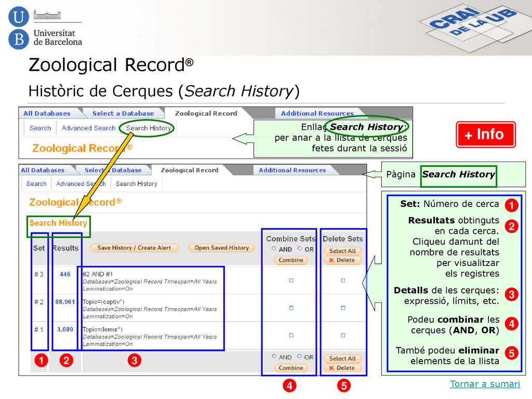This screenshot has width=532, height=399.
Task: Click Select All under the Delete Sets header
Action: pos(342,251)
